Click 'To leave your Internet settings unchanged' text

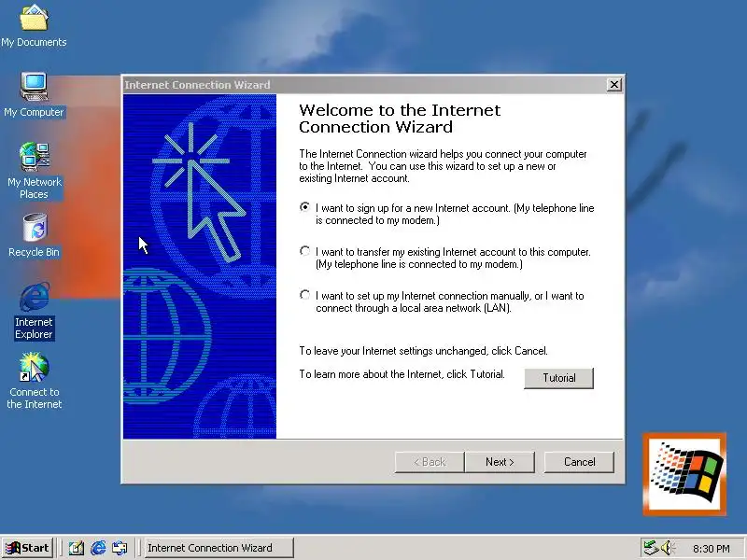(424, 351)
